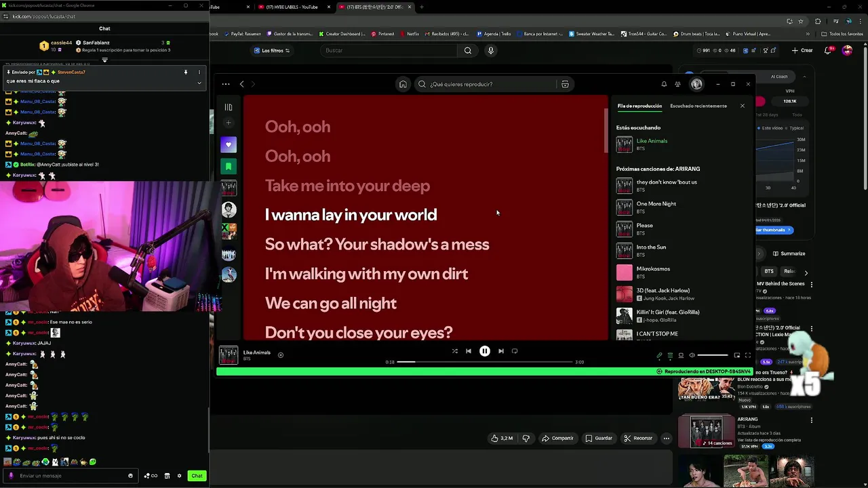This screenshot has height=488, width=868.
Task: Like the YouTube video (3,2 M)
Action: coord(502,439)
